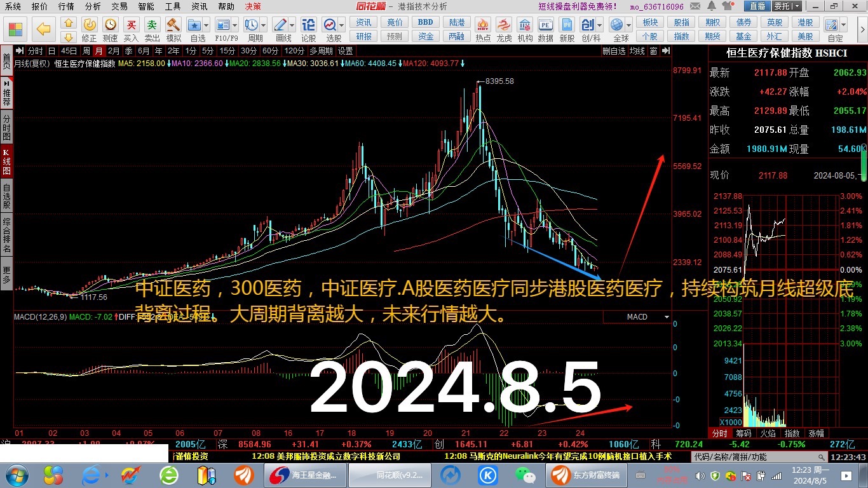
Task: Click the 板块 button
Action: [x=650, y=22]
